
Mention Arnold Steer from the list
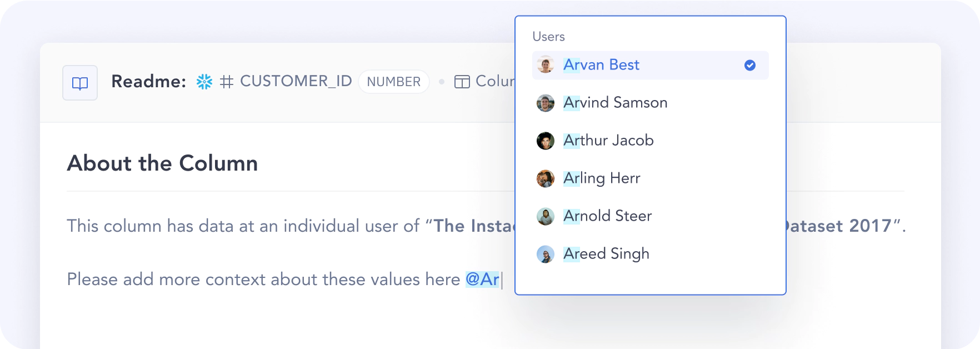(x=607, y=216)
